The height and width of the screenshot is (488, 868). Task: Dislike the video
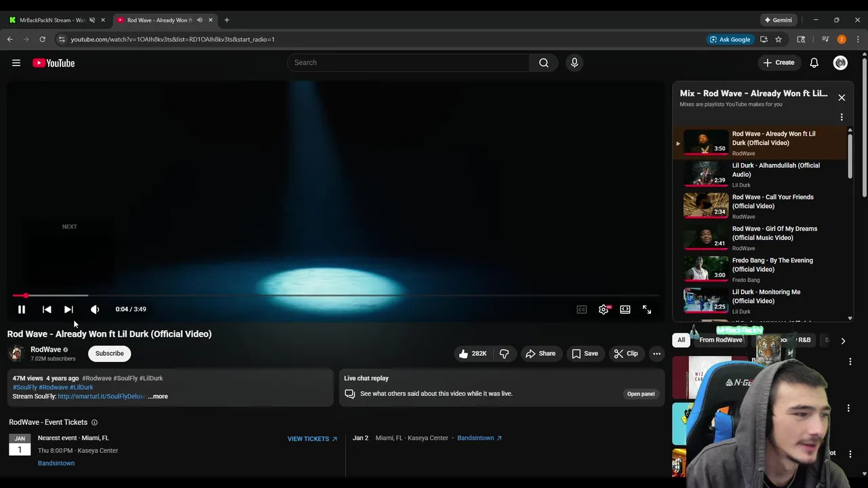505,353
